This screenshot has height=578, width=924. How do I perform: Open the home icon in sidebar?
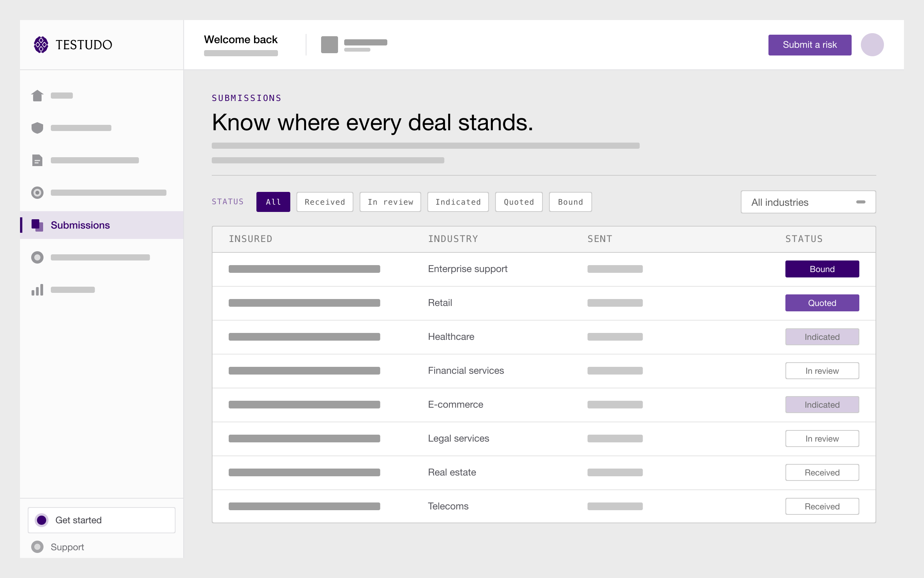(x=37, y=96)
